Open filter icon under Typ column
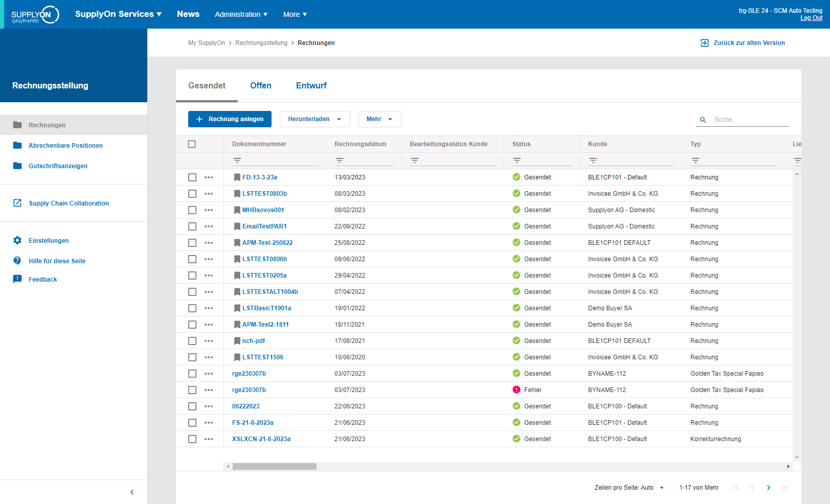This screenshot has height=504, width=830. [x=695, y=161]
